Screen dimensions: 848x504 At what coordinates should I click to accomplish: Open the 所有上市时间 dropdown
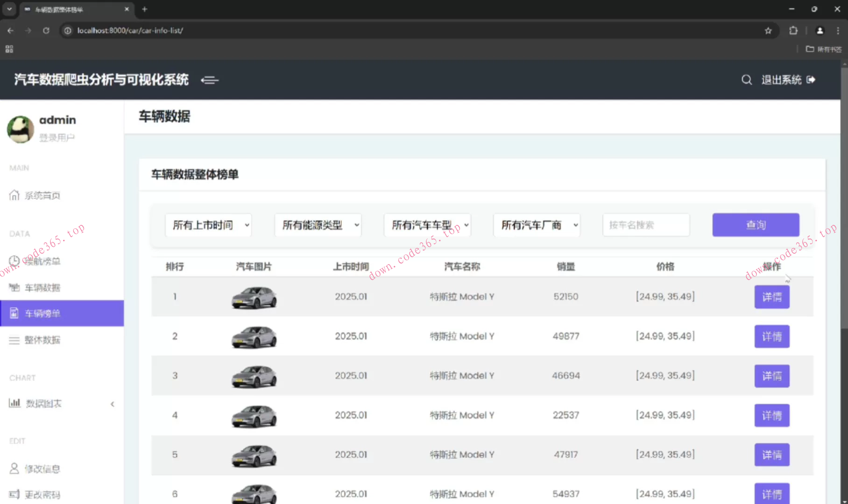pyautogui.click(x=208, y=225)
